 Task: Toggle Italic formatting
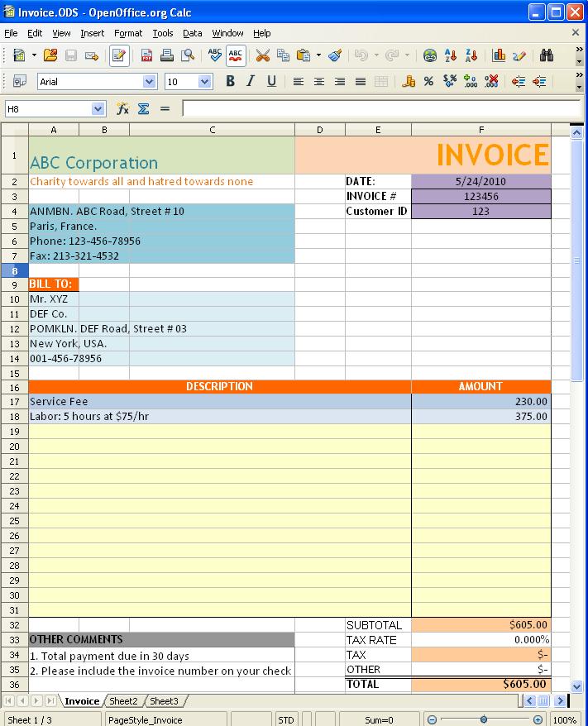pyautogui.click(x=251, y=82)
